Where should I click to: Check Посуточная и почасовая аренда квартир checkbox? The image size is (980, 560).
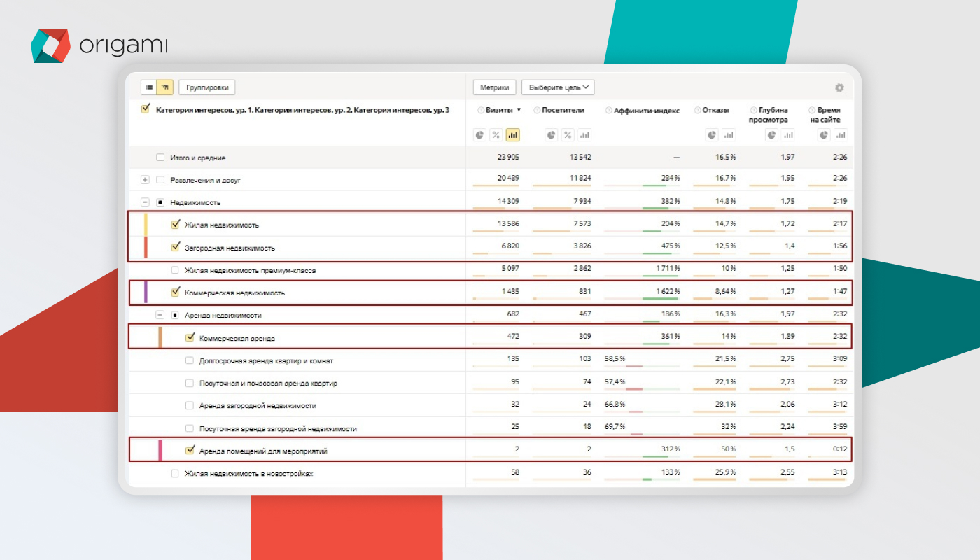click(190, 383)
